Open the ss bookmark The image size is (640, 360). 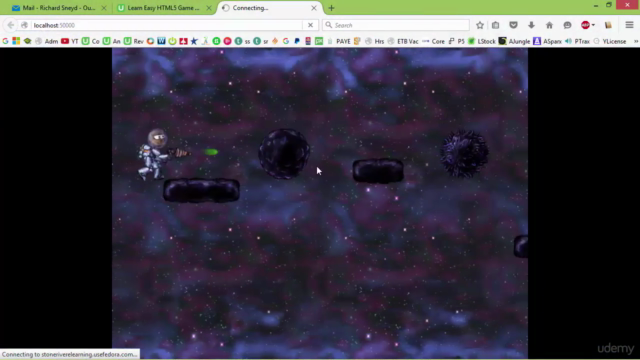pos(242,41)
